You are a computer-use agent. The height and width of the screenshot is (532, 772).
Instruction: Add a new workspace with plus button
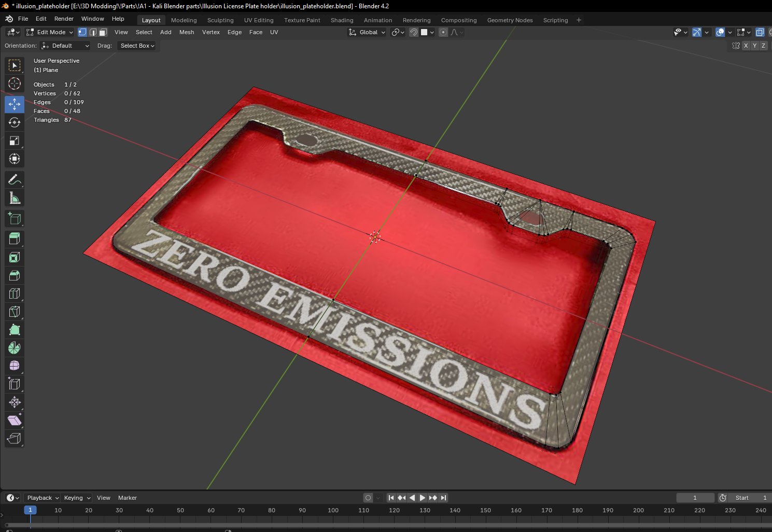tap(579, 20)
